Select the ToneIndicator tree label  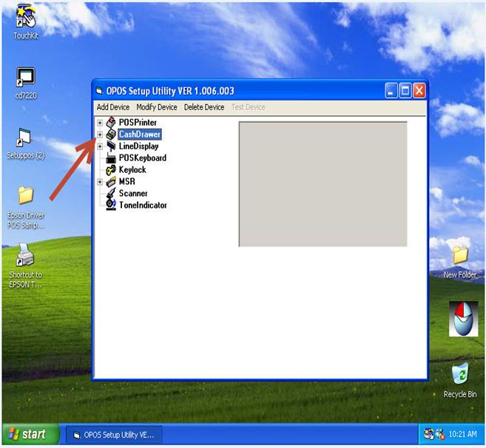(143, 205)
